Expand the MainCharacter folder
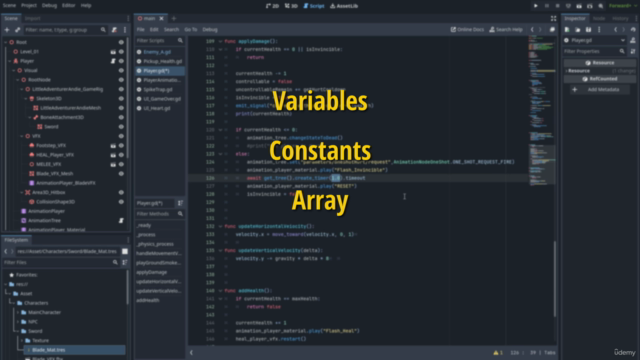Viewport: 640px width, 360px height. pos(18,312)
